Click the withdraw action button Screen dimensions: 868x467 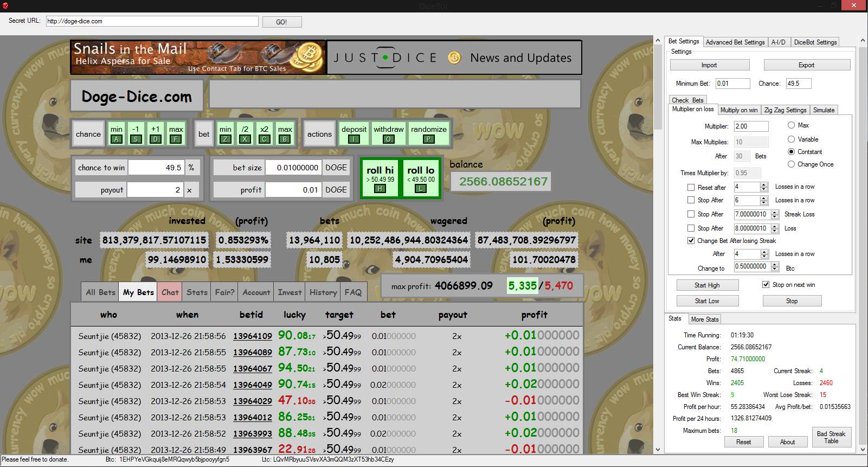[389, 134]
